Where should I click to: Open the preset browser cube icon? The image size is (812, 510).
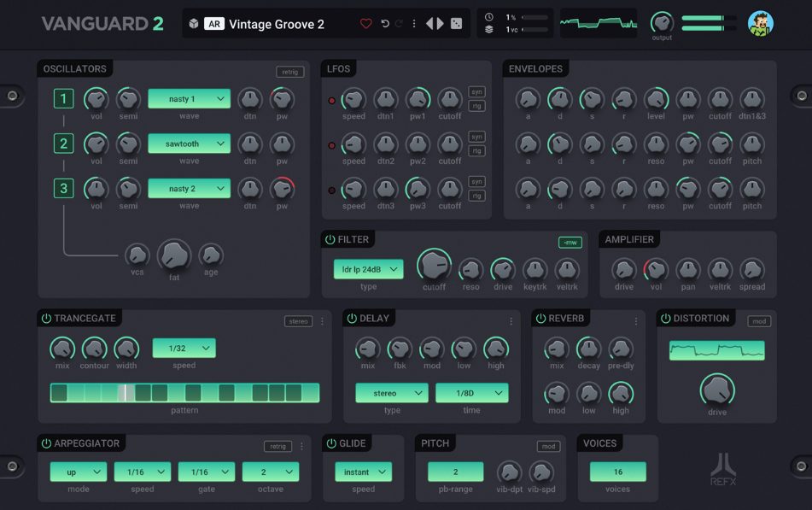pyautogui.click(x=194, y=24)
